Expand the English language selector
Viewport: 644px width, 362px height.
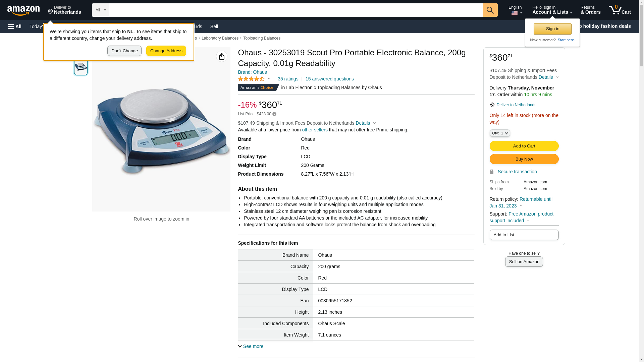click(x=515, y=10)
